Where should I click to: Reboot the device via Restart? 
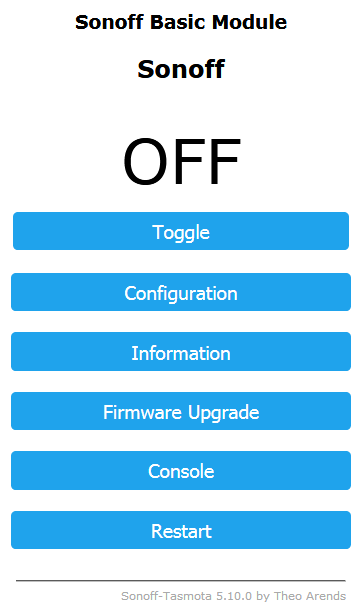point(181,530)
